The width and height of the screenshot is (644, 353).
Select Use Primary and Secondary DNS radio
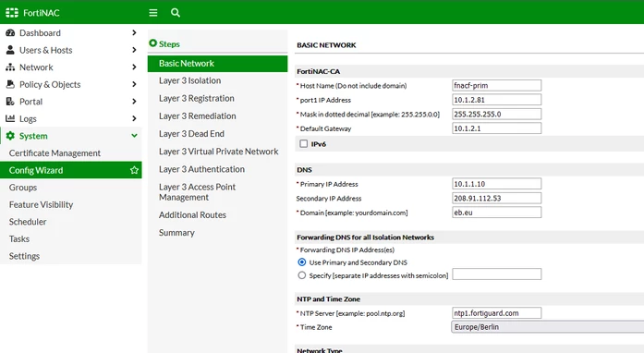pos(302,262)
